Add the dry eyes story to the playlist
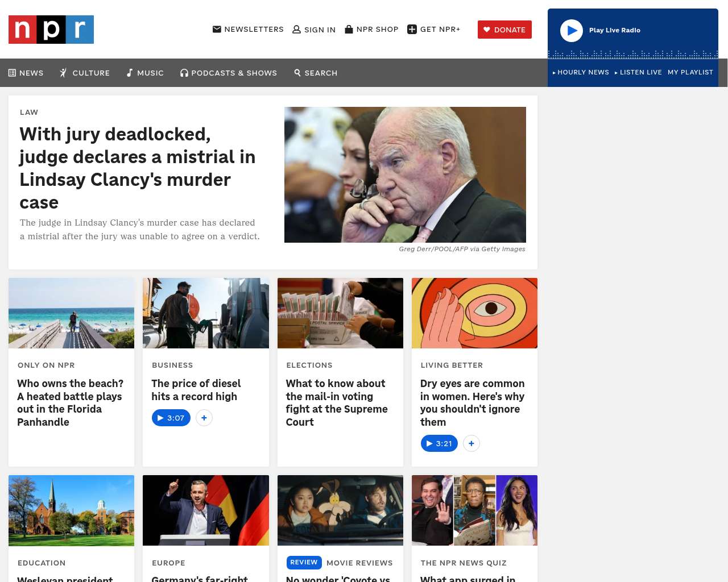This screenshot has width=728, height=582. [471, 443]
